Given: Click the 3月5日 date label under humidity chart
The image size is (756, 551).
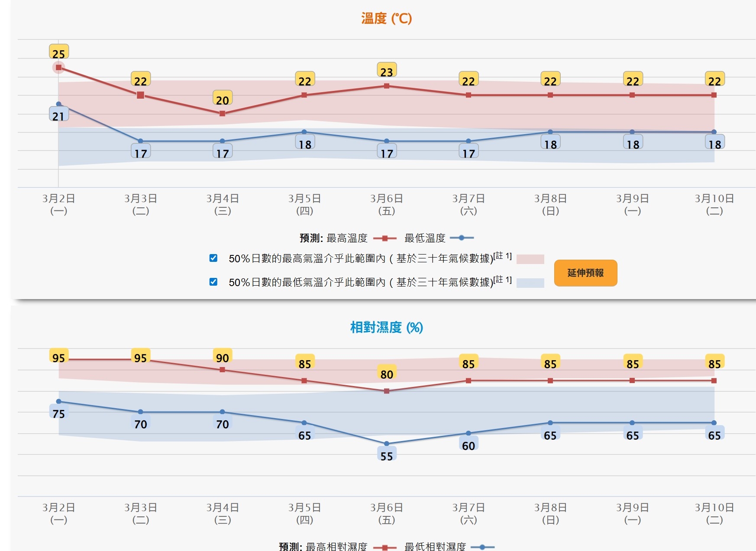Looking at the screenshot, I should 304,513.
